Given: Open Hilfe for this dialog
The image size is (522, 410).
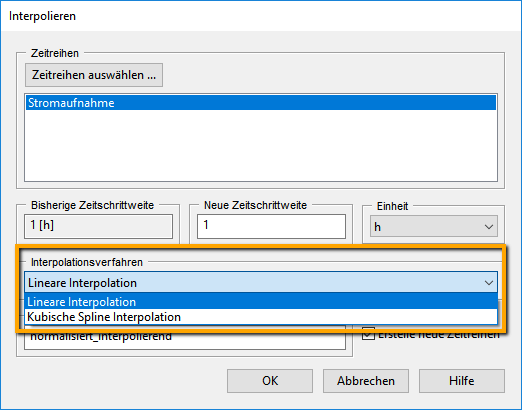Looking at the screenshot, I should 462,381.
